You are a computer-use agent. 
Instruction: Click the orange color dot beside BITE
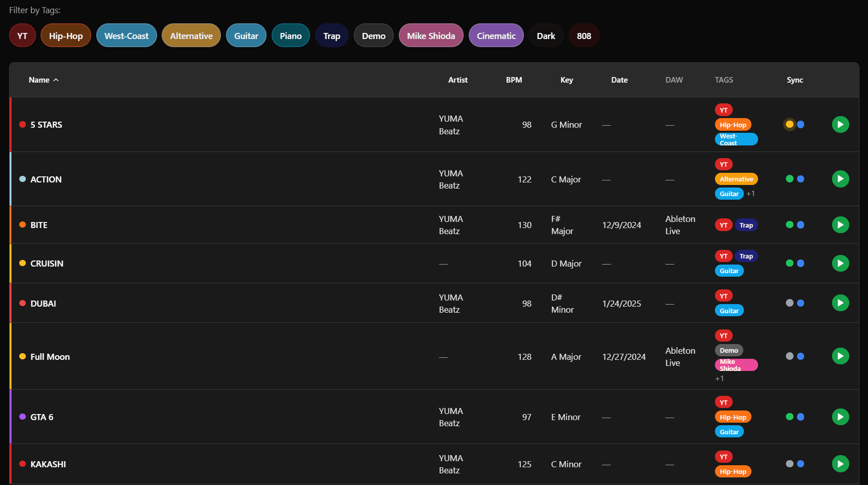pyautogui.click(x=22, y=225)
